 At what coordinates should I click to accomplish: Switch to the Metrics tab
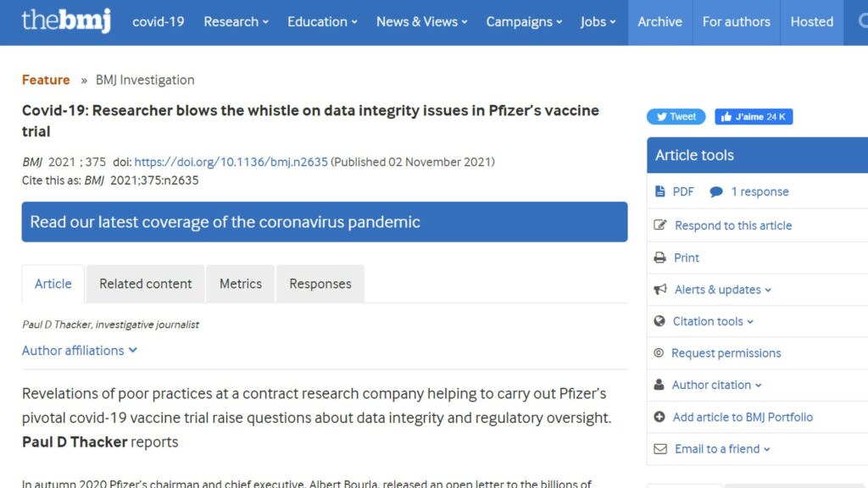240,284
